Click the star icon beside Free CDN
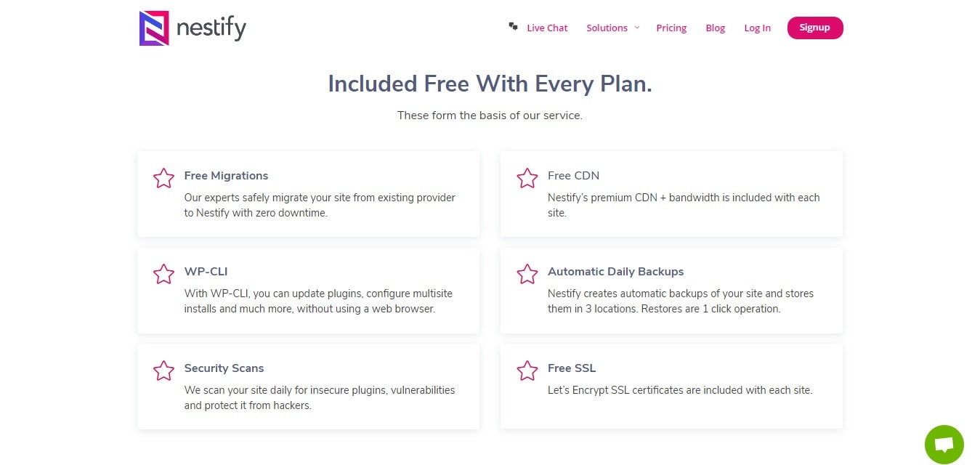980x465 pixels. pyautogui.click(x=527, y=179)
